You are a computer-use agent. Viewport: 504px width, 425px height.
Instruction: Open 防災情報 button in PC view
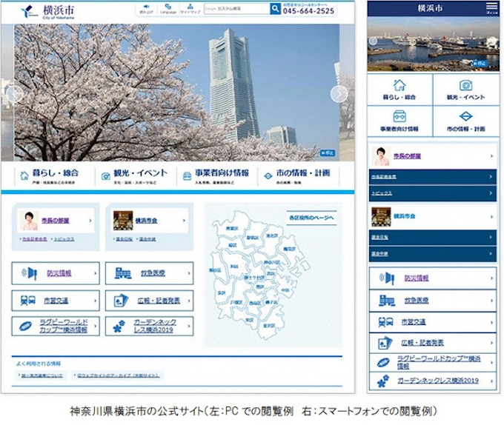pyautogui.click(x=56, y=273)
